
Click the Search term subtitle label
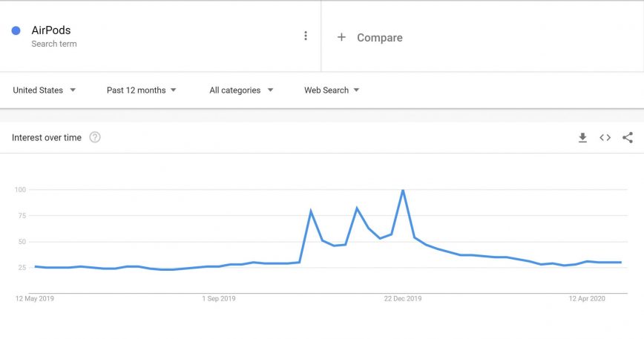tap(54, 44)
